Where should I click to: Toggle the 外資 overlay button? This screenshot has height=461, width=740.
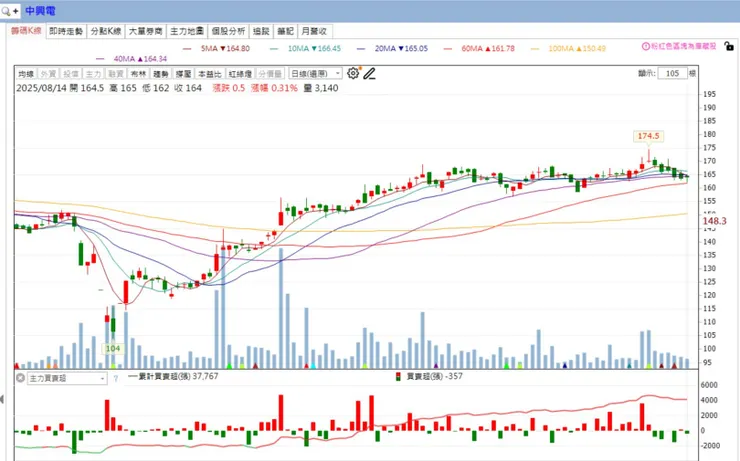[x=48, y=74]
